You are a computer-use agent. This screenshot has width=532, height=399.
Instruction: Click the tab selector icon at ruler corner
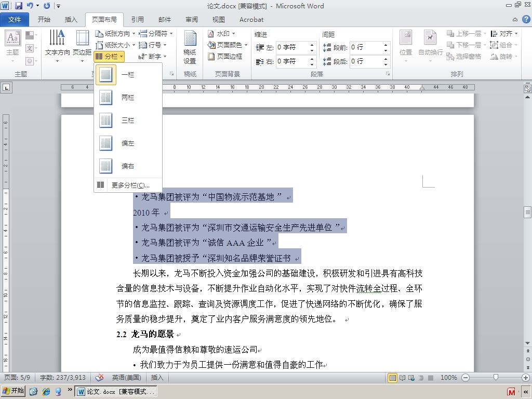(6, 88)
